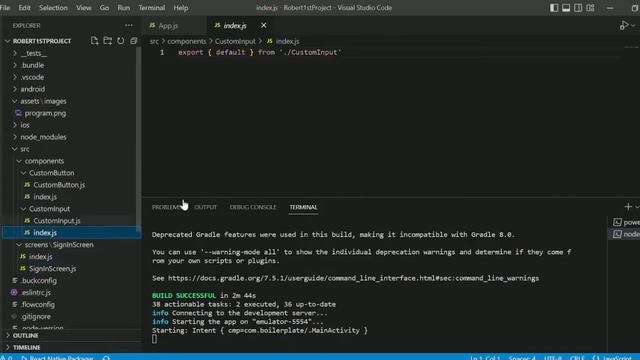Open explorer more actions menu

tap(129, 25)
